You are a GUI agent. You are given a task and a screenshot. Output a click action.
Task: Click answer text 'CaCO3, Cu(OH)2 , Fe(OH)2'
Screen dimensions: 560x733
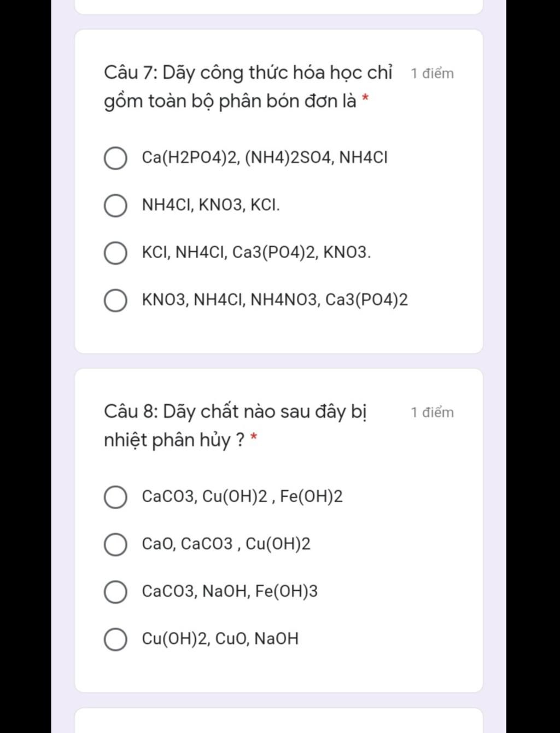(x=242, y=497)
